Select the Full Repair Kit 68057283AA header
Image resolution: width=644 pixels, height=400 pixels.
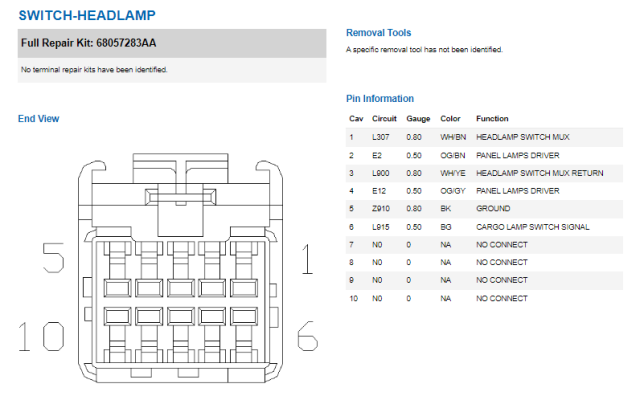[172, 43]
